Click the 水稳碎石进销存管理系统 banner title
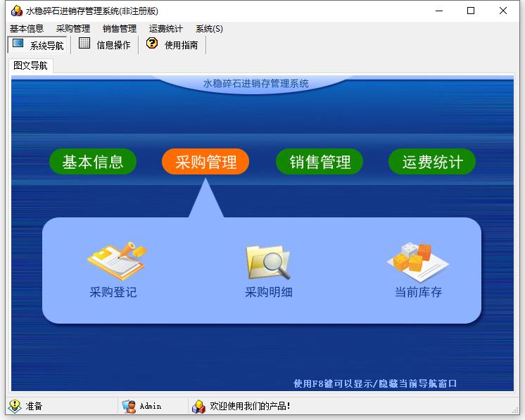 click(x=255, y=83)
